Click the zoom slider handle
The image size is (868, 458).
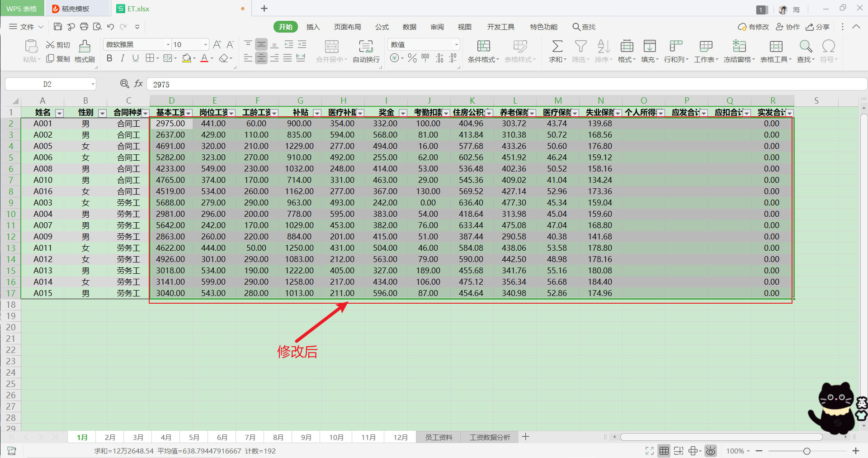(807, 451)
